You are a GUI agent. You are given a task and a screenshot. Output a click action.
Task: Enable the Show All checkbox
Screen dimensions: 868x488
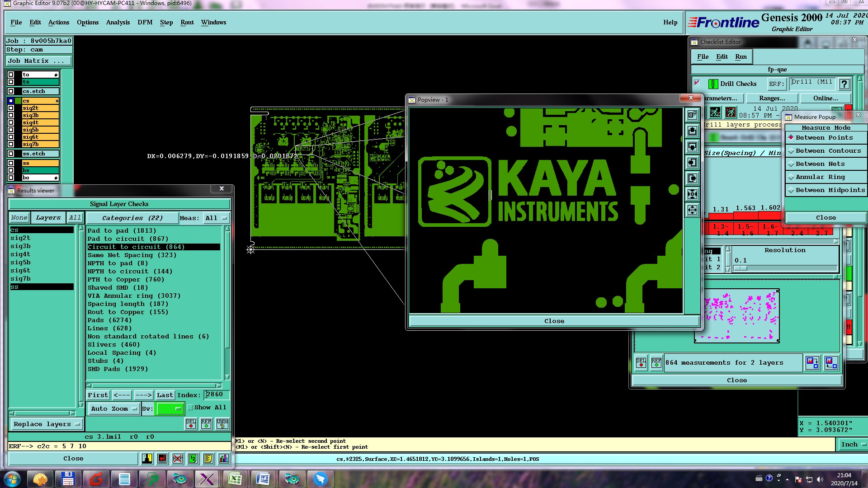(x=190, y=408)
